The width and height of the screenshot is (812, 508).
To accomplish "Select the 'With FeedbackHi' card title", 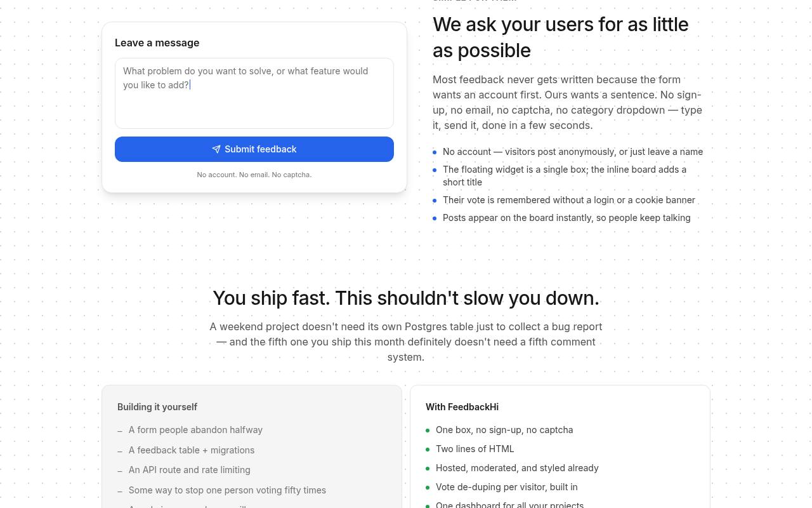I will point(462,407).
